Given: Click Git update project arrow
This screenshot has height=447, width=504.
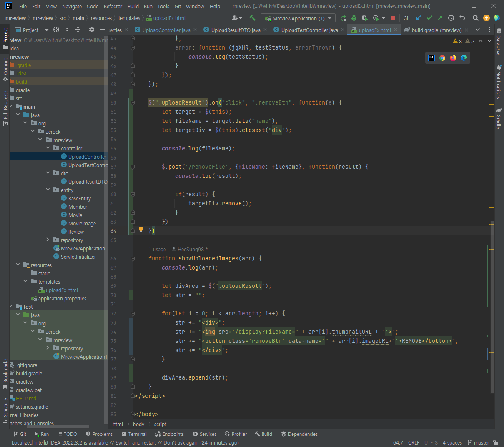Looking at the screenshot, I should (x=419, y=18).
